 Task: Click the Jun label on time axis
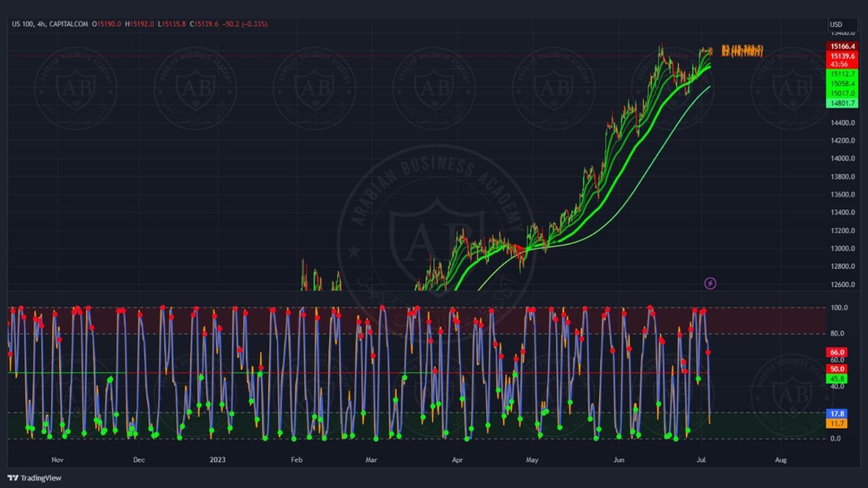[x=619, y=460]
